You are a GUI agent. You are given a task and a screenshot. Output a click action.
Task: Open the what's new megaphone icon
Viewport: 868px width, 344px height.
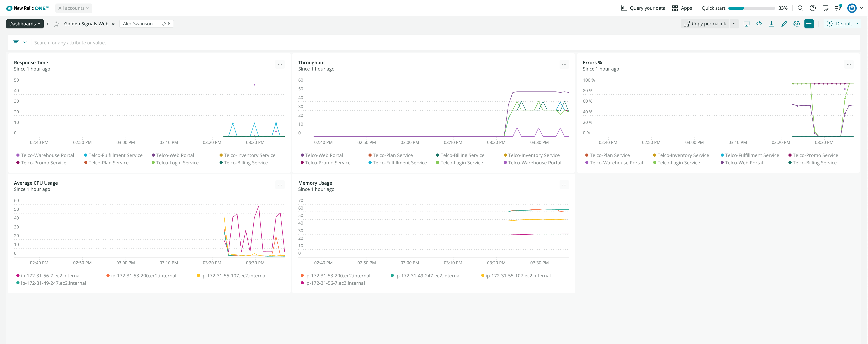tap(838, 8)
